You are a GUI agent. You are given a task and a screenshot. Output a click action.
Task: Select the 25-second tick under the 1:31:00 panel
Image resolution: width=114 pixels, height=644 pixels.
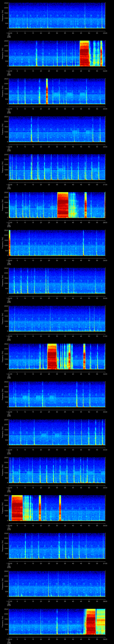coord(49,374)
